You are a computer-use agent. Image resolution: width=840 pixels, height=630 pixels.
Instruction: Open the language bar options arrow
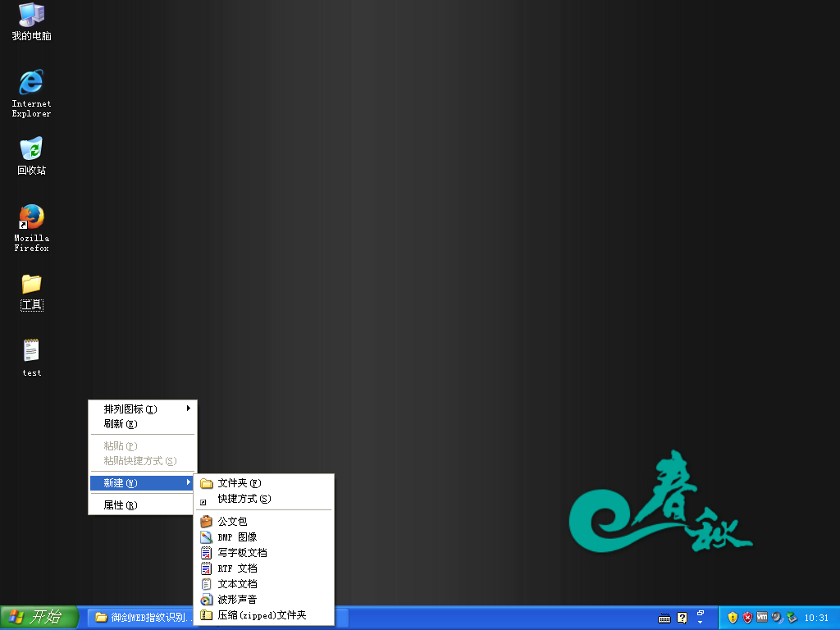[x=701, y=623]
